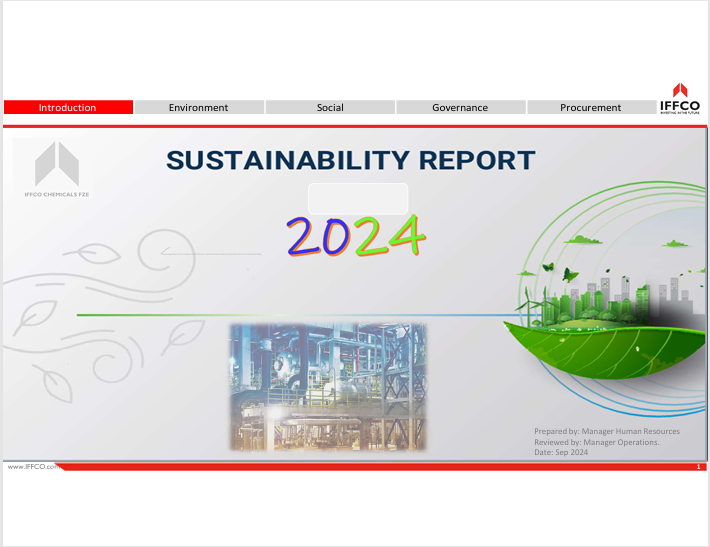Click the Sustainability Report title text

click(x=350, y=160)
